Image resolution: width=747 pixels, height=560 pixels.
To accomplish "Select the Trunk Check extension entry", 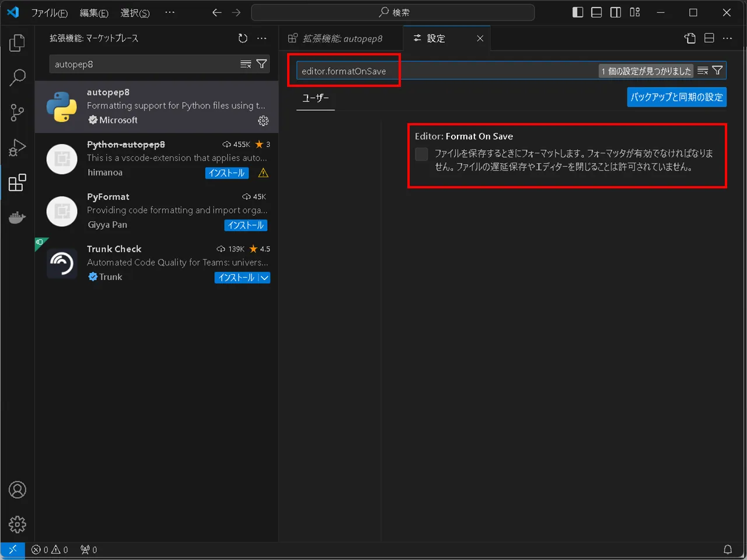I will tap(156, 264).
